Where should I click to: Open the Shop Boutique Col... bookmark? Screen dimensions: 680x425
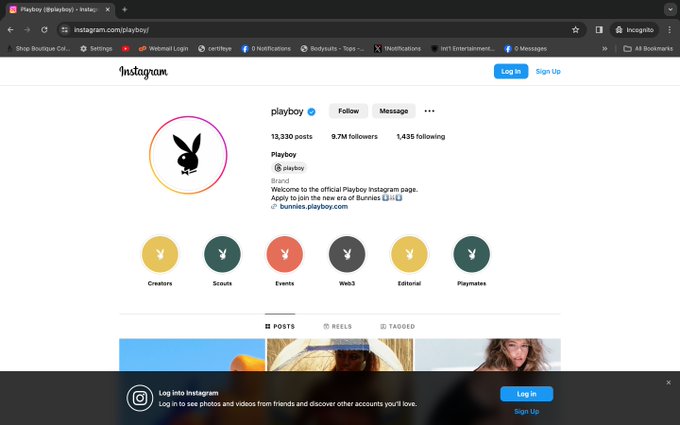click(38, 49)
